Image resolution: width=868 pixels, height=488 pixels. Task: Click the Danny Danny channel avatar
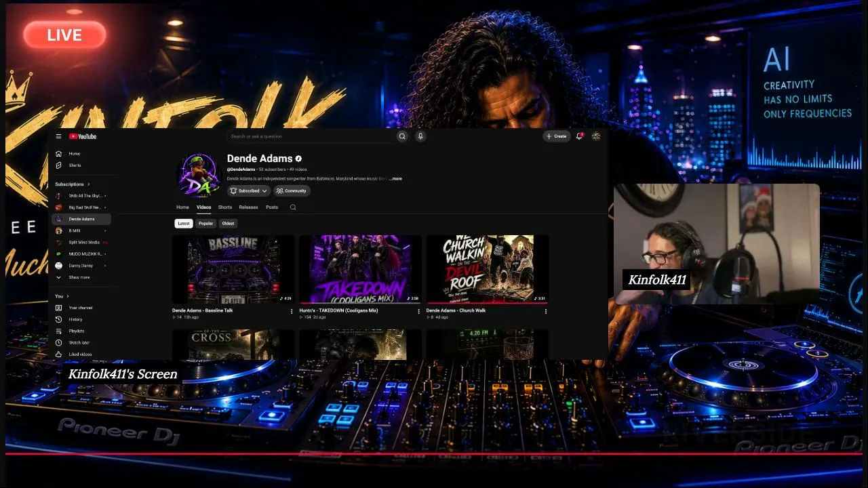click(x=59, y=266)
